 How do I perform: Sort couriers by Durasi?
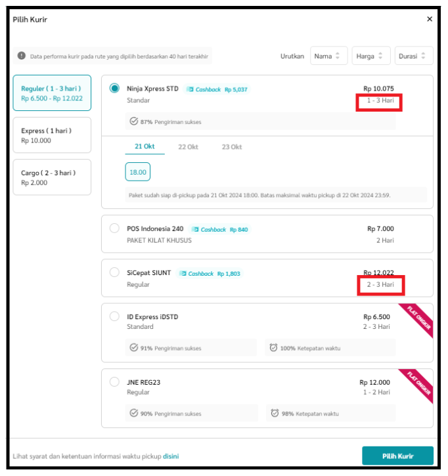click(x=414, y=56)
